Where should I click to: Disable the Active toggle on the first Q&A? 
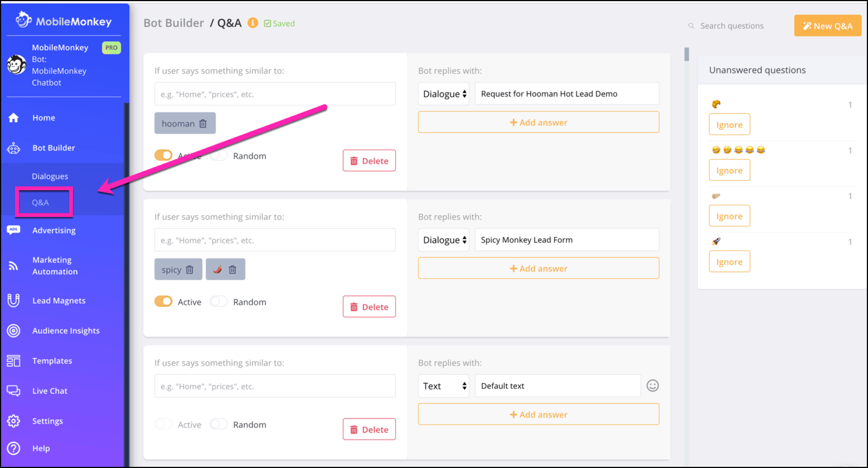164,156
